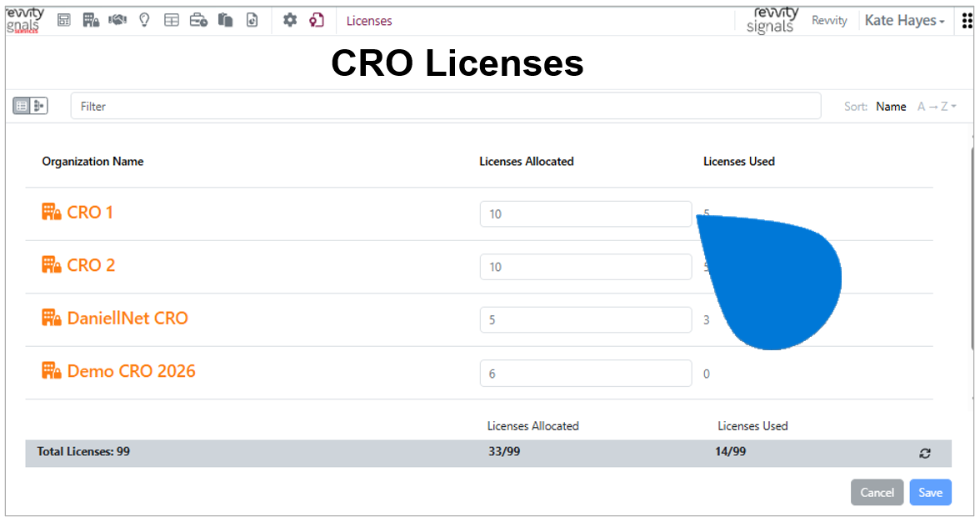980x522 pixels.
Task: Open the Demo CRO 2026 link
Action: point(132,371)
